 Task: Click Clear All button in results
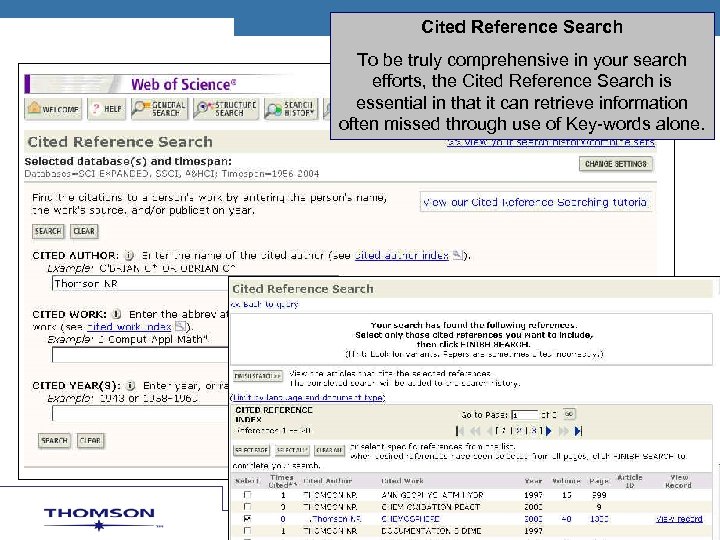coord(329,450)
